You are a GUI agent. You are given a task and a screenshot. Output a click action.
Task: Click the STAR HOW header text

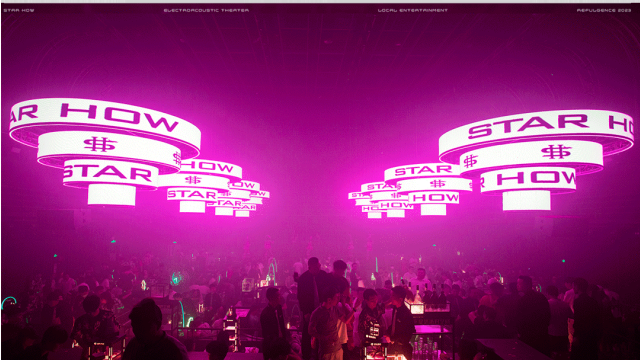[x=19, y=10]
